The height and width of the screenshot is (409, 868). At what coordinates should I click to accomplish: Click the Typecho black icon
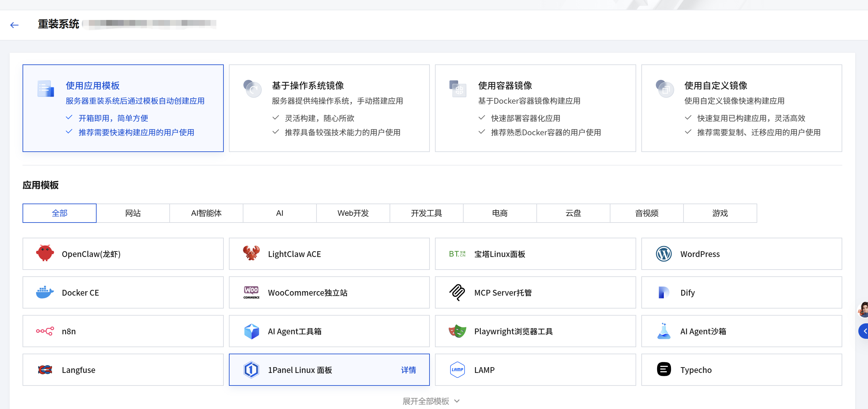pos(663,370)
